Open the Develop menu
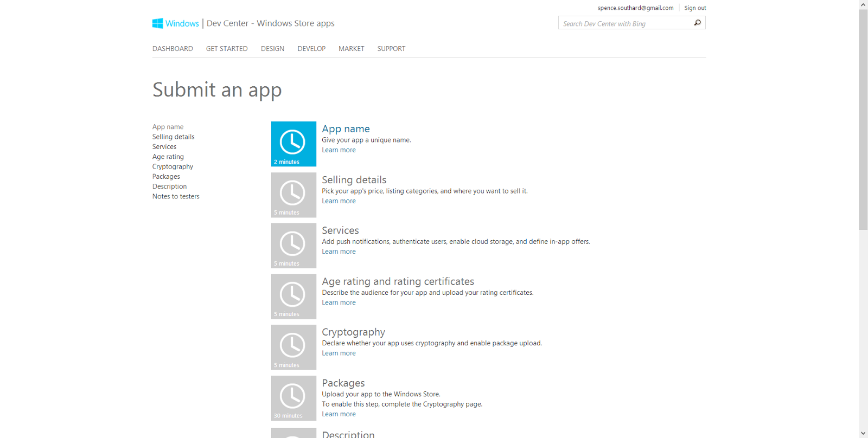Image resolution: width=868 pixels, height=438 pixels. (x=311, y=49)
